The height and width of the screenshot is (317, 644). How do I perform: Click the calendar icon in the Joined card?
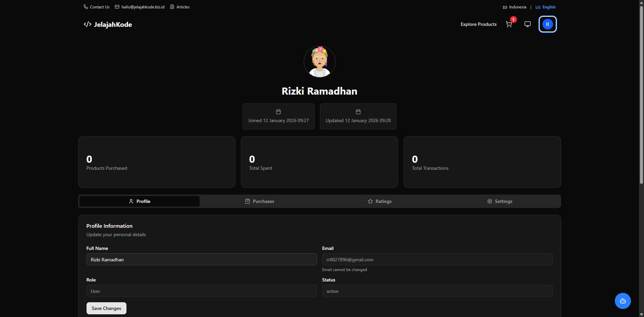pos(278,112)
